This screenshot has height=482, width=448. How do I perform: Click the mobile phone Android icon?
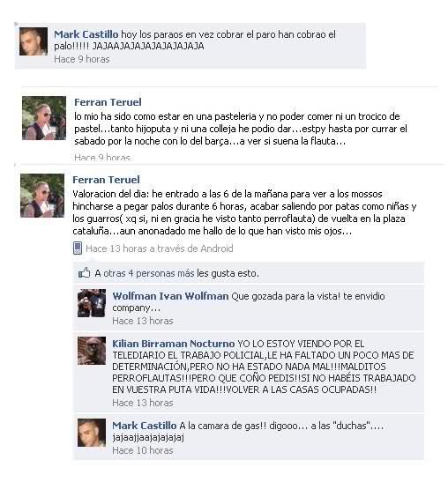click(x=78, y=248)
